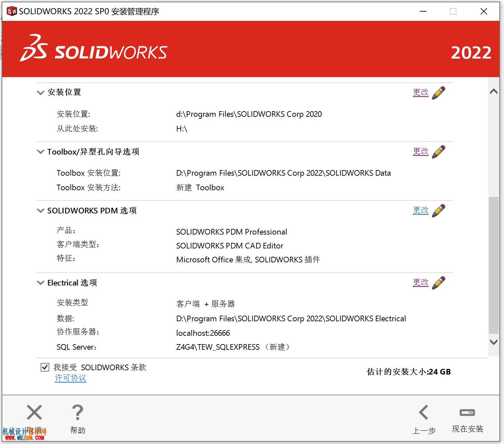This screenshot has height=444, width=504.
Task: Click the pencil icon for 安装位置 section
Action: [438, 93]
